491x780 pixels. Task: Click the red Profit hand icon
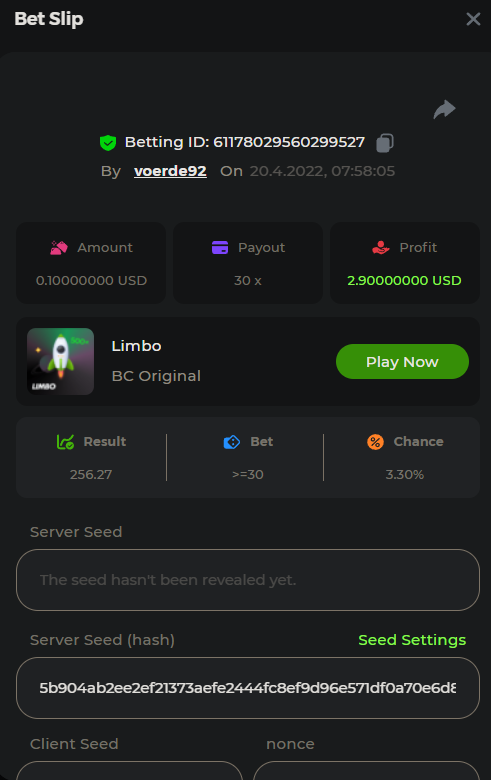tap(381, 247)
